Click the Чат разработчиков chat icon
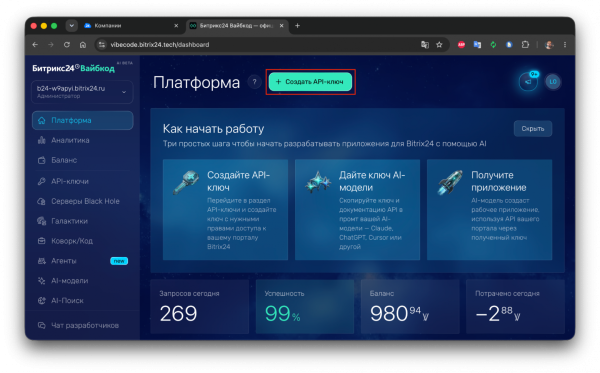Viewport: 600px width, 373px height. pyautogui.click(x=41, y=326)
